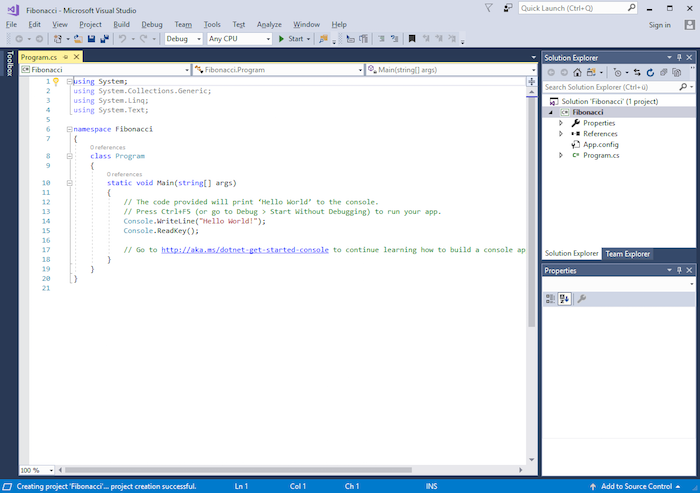Click the editor horizontal scrollbar
This screenshot has height=493, width=700.
238,470
